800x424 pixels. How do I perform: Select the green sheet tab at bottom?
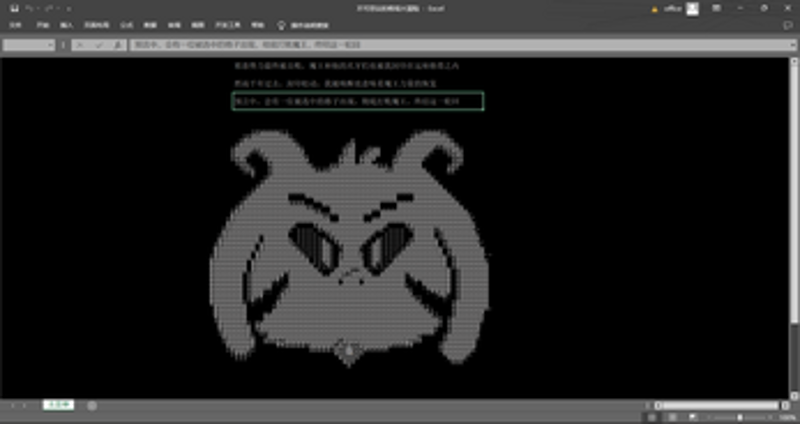click(x=57, y=405)
